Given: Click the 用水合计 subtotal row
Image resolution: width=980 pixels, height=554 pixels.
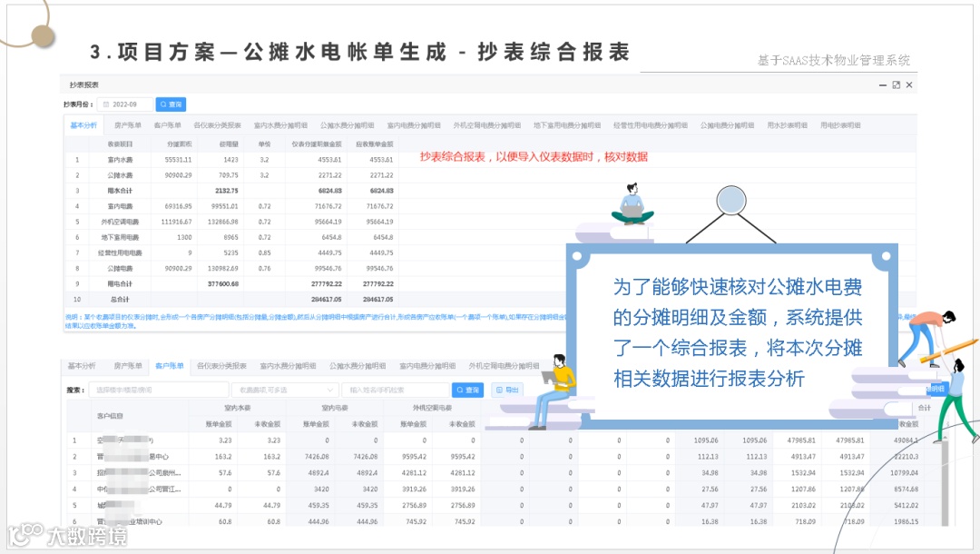Looking at the screenshot, I should click(x=232, y=191).
